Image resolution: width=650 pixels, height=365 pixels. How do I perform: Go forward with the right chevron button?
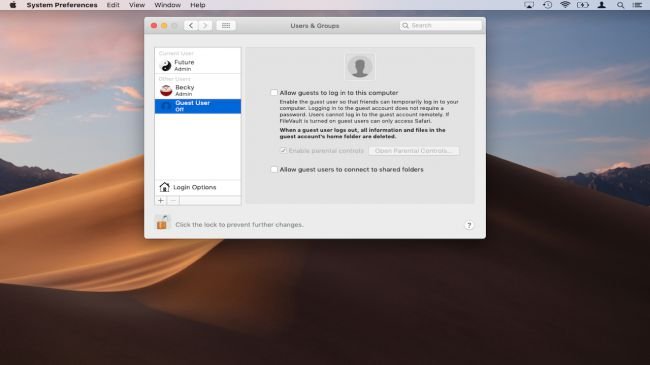point(205,25)
